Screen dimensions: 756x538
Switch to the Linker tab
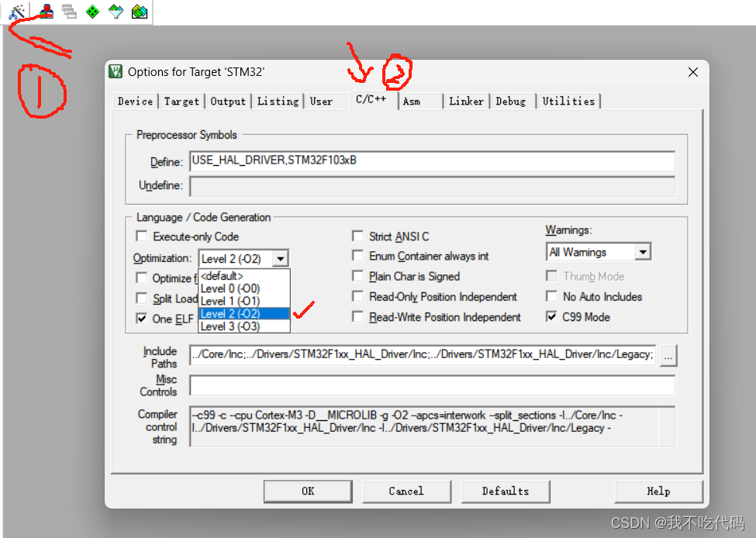tap(466, 101)
